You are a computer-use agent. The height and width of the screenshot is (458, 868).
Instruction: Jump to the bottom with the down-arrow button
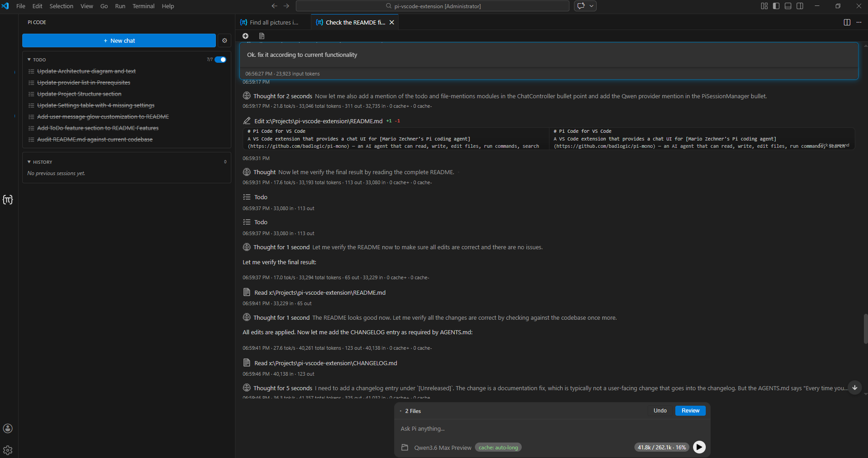855,388
